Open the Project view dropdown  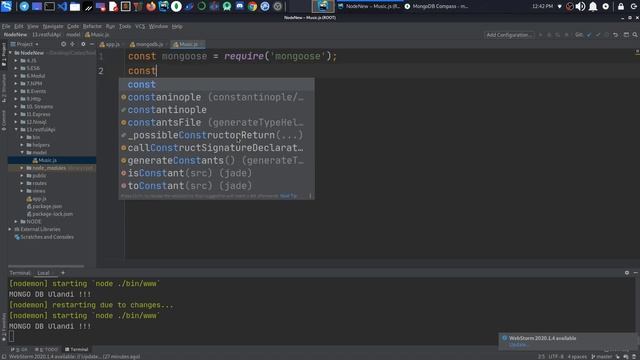coord(24,44)
